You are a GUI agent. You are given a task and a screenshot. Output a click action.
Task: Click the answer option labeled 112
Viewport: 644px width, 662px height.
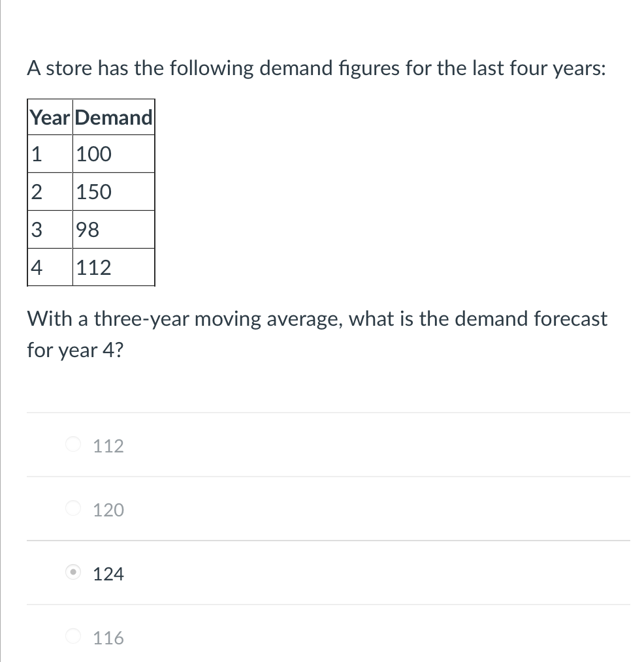[108, 445]
